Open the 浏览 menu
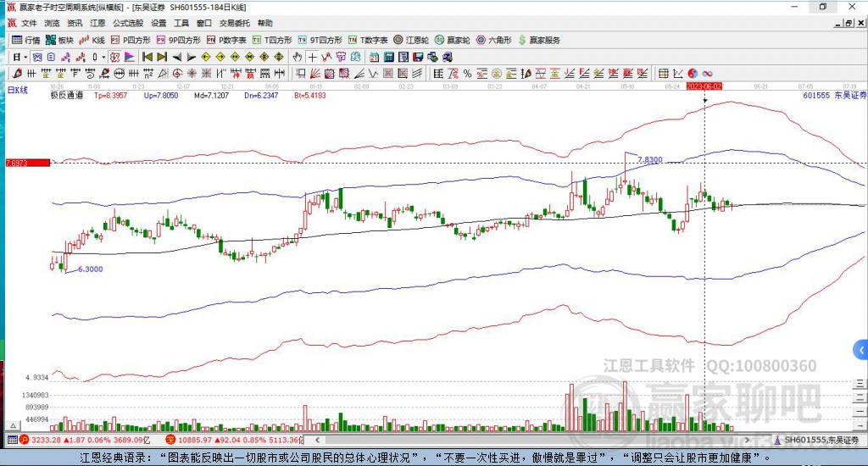This screenshot has width=868, height=466. (x=52, y=23)
